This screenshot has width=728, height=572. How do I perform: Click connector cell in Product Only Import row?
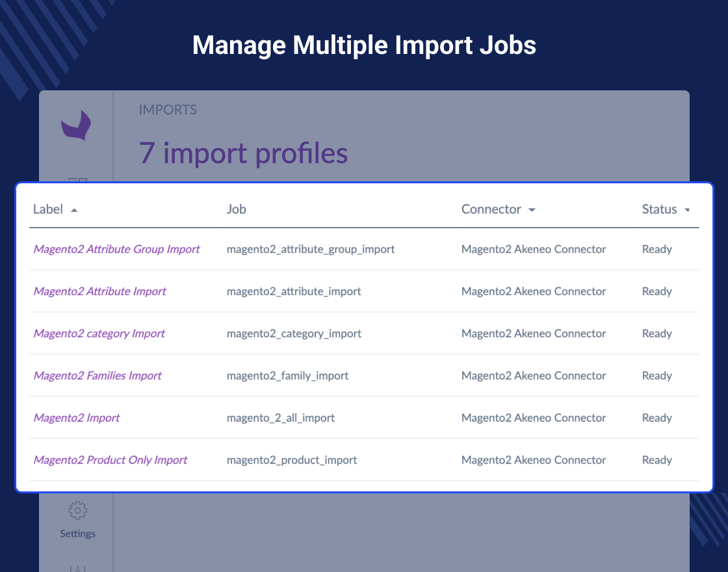coord(534,460)
